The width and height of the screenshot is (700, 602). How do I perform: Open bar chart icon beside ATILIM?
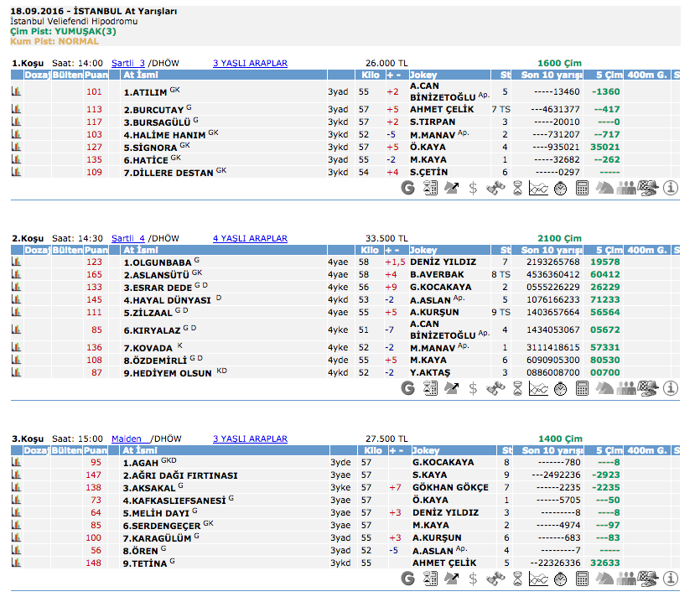(16, 92)
